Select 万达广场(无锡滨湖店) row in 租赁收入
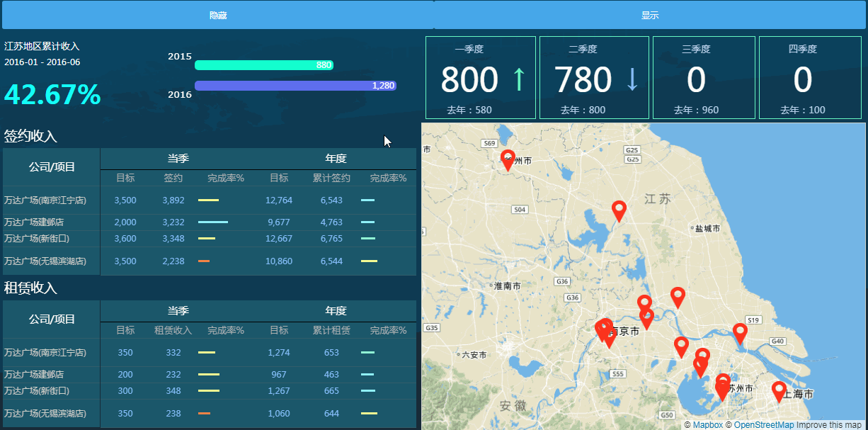 click(x=210, y=414)
